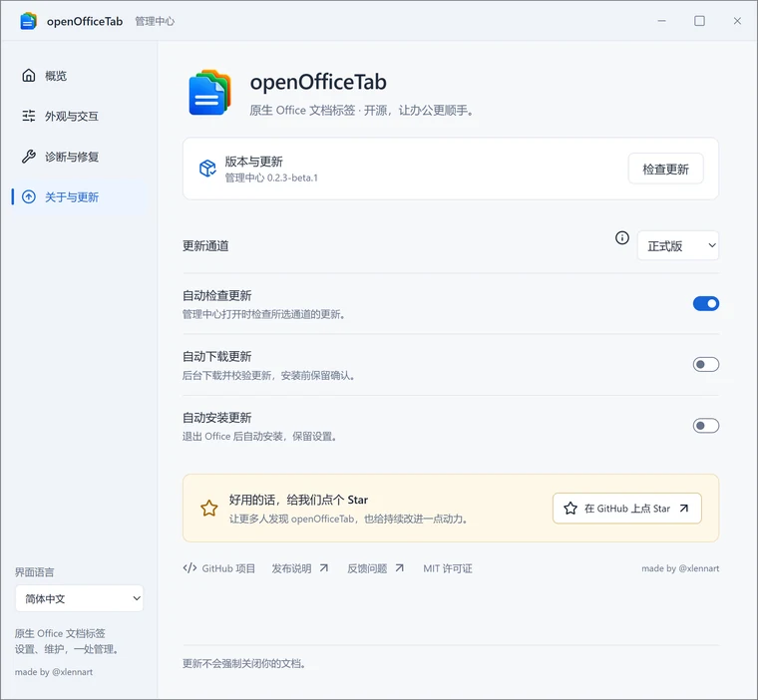Image resolution: width=758 pixels, height=700 pixels.
Task: Click made by @xlennart in footer links row
Action: pyautogui.click(x=680, y=568)
